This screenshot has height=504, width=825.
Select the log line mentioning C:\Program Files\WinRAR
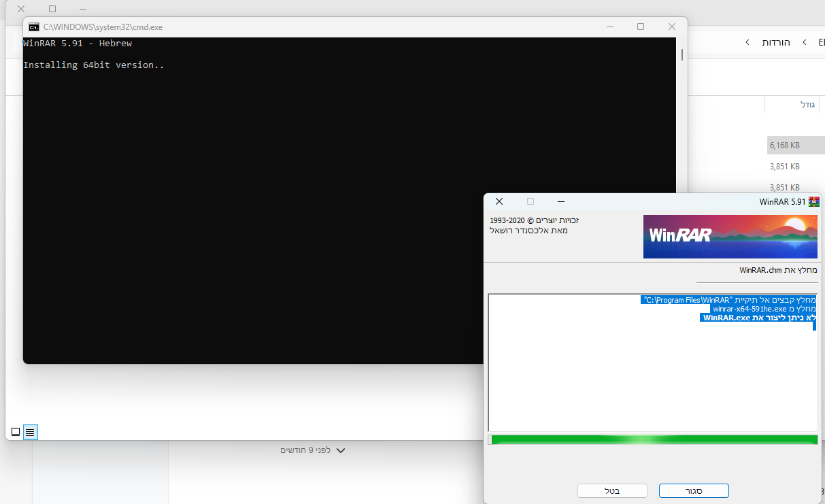[728, 300]
